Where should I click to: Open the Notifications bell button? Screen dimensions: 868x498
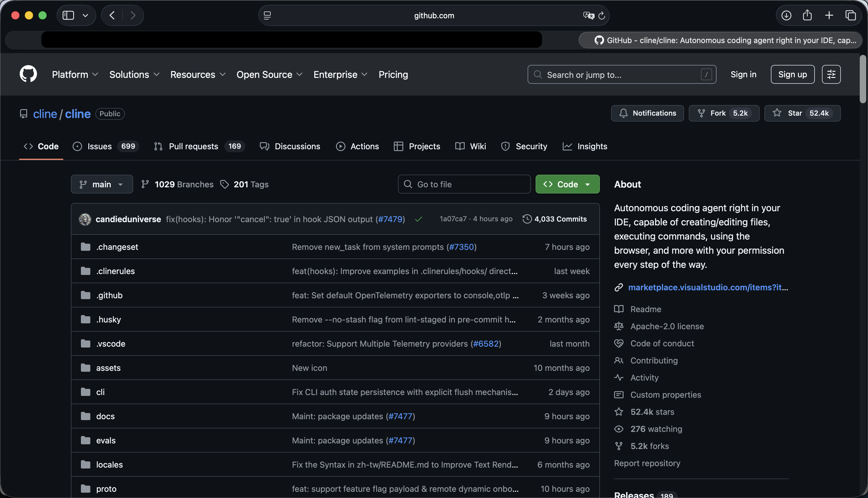point(647,113)
